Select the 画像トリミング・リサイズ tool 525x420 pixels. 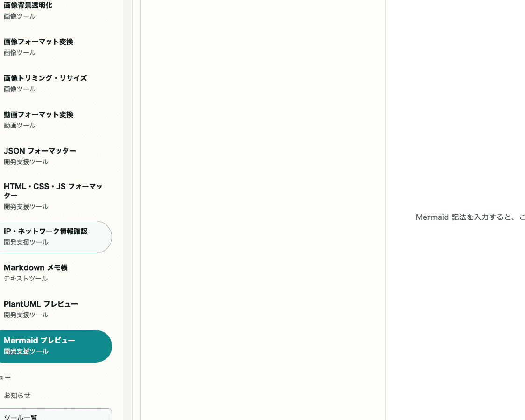[x=45, y=78]
